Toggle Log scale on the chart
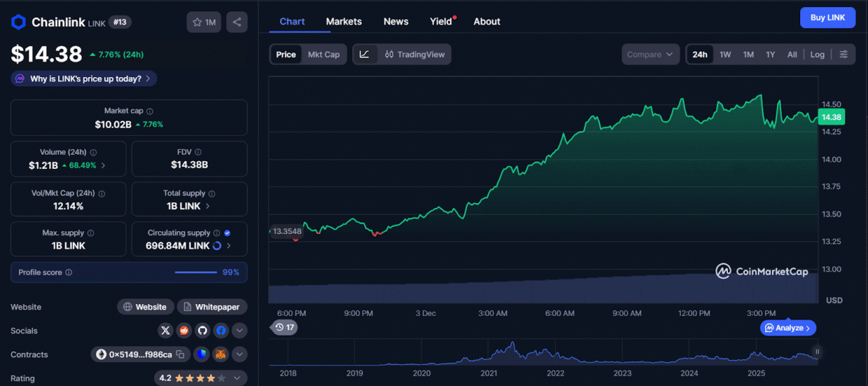 [817, 55]
